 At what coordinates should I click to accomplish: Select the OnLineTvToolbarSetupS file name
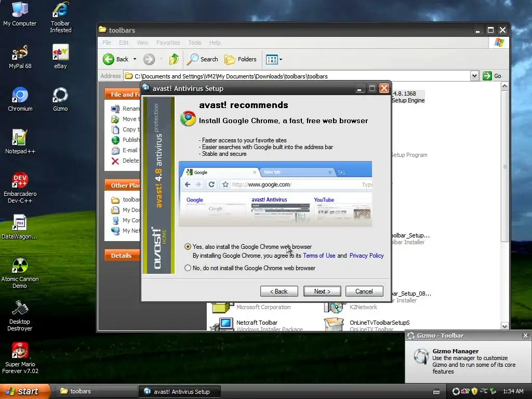tap(380, 323)
